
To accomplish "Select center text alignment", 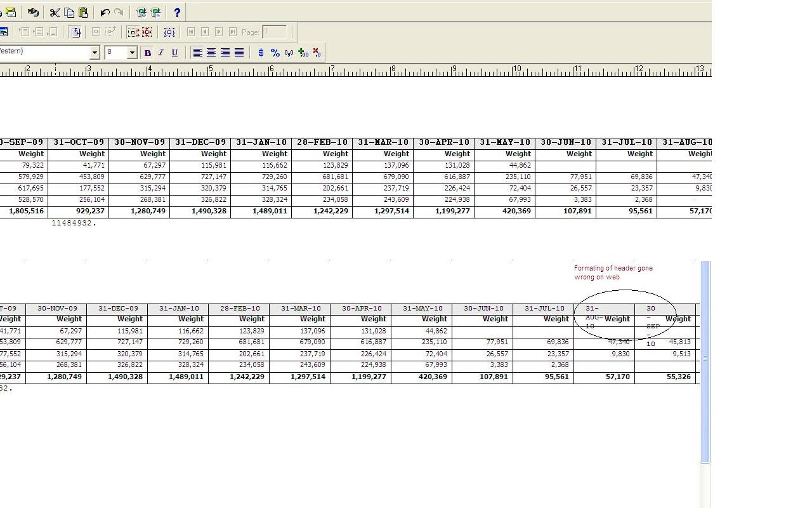I will pos(211,53).
